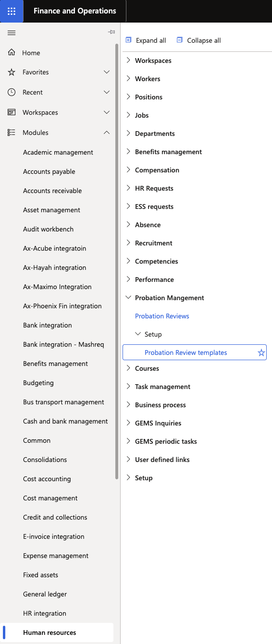Expand the GEMS Inquiries menu group

[128, 423]
